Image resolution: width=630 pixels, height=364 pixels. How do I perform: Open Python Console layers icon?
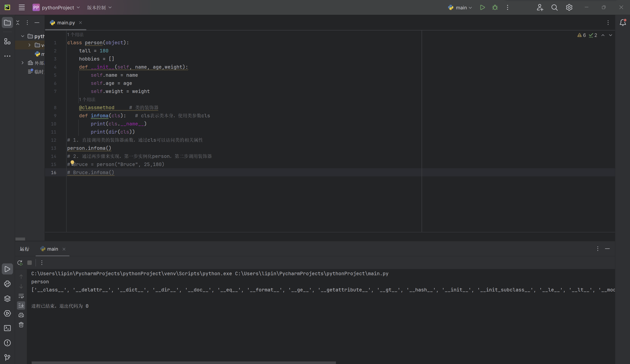coord(7,299)
